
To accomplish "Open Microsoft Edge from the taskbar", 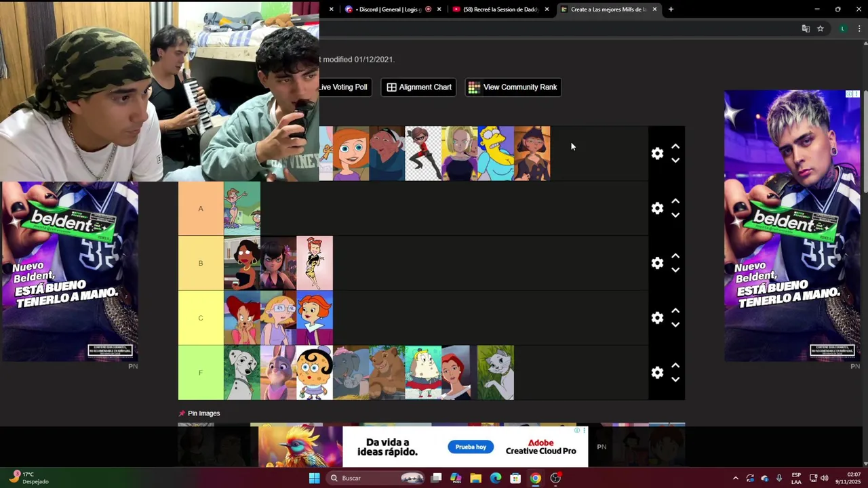I will point(496,479).
